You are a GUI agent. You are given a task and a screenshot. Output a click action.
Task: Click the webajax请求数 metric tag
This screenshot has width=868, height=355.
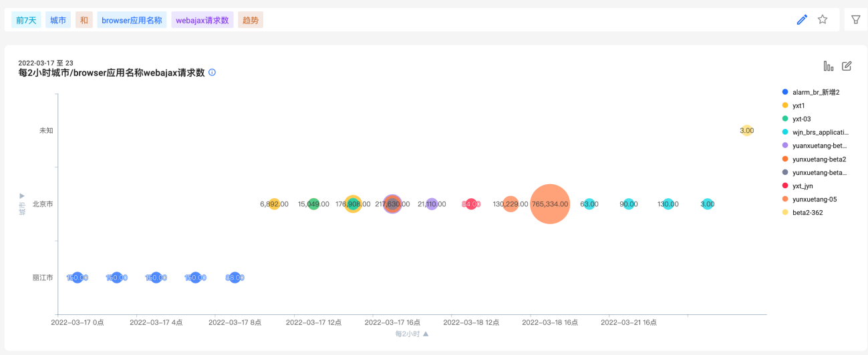pyautogui.click(x=202, y=20)
